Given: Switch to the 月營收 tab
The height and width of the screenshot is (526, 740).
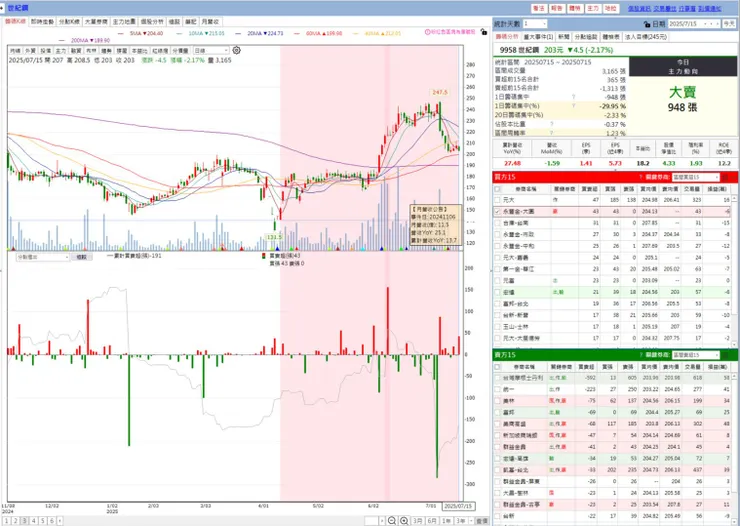Looking at the screenshot, I should pyautogui.click(x=210, y=22).
